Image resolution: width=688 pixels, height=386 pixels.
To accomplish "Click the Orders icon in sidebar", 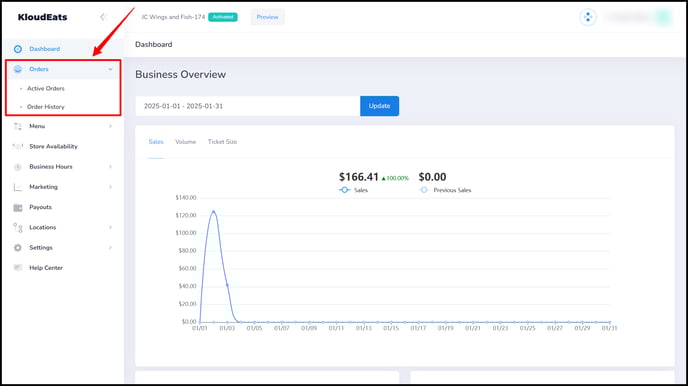I will coord(18,69).
